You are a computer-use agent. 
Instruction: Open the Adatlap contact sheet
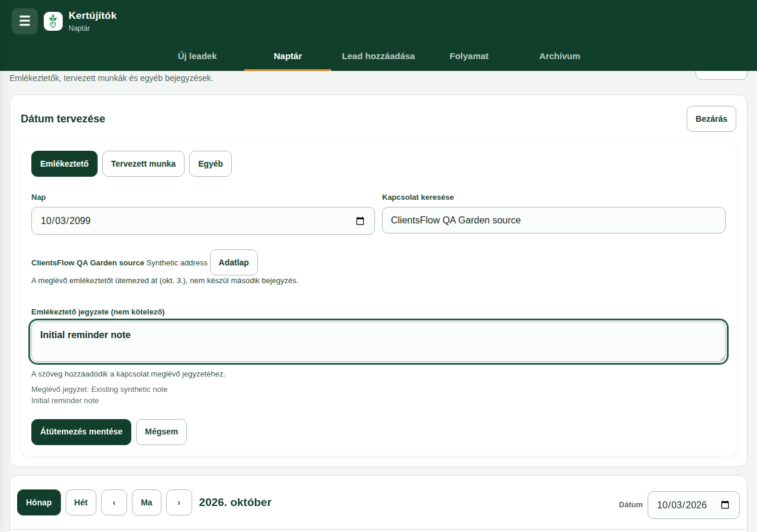coord(234,262)
